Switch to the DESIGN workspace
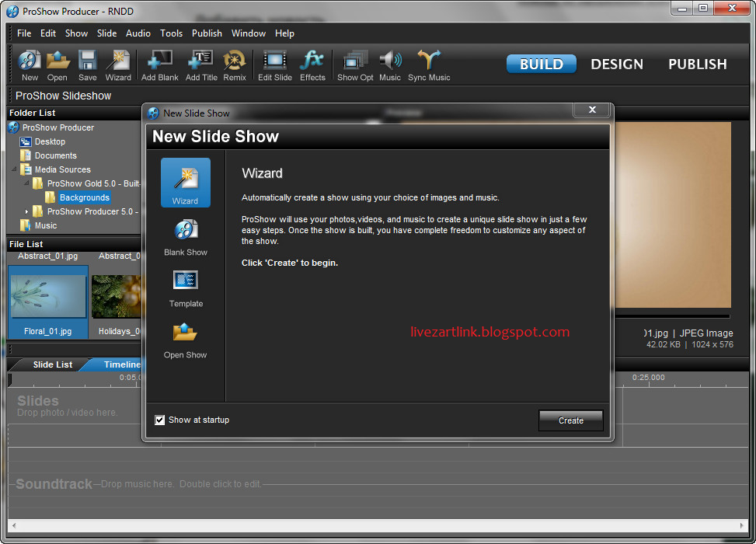The width and height of the screenshot is (756, 544). click(x=617, y=64)
